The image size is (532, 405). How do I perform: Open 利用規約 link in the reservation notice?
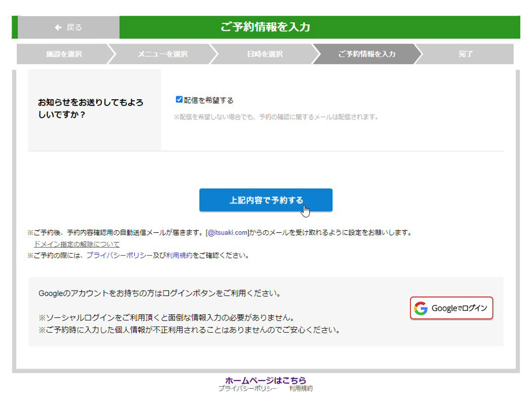[x=179, y=256]
